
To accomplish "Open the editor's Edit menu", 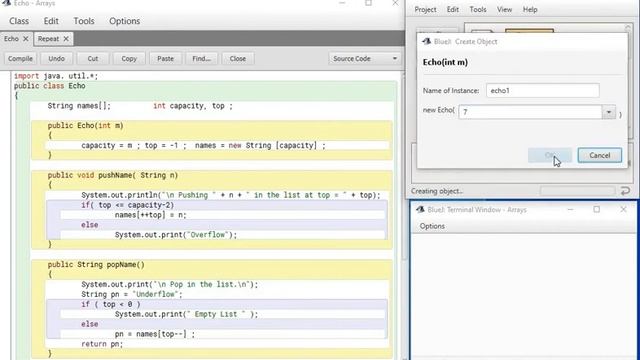I will point(51,21).
